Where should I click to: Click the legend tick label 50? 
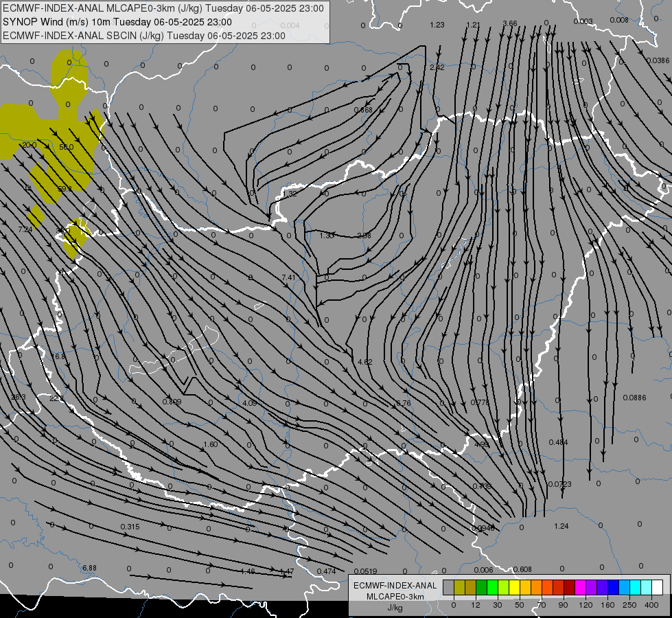(x=519, y=605)
